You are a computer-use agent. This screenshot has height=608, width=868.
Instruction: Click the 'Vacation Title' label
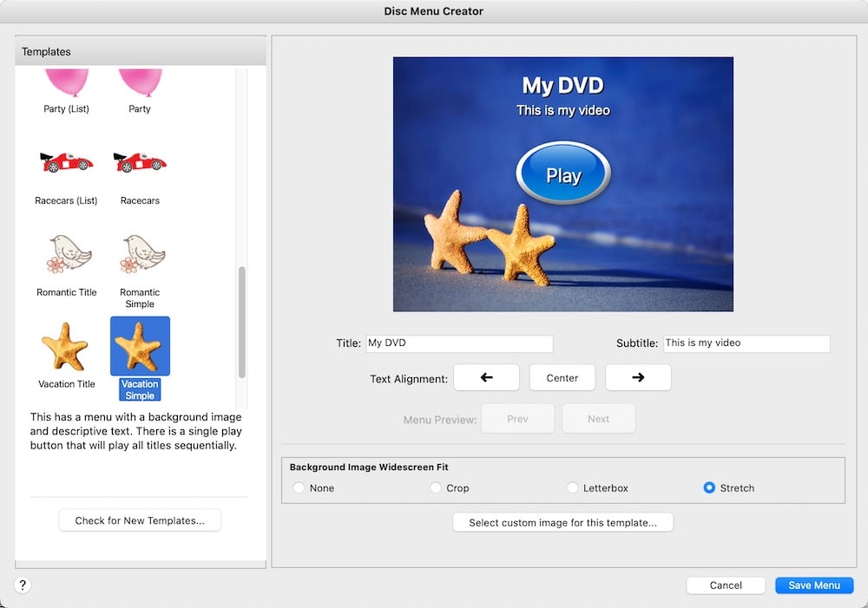67,384
